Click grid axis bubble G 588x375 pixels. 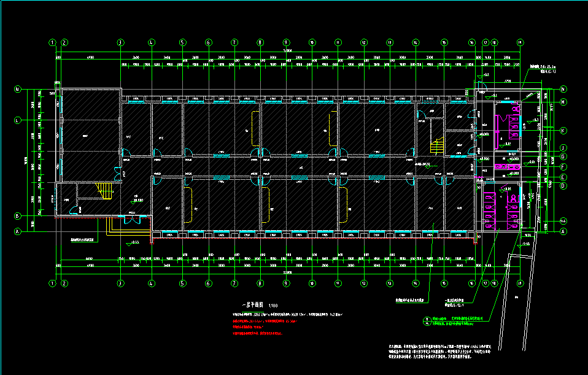point(563,157)
